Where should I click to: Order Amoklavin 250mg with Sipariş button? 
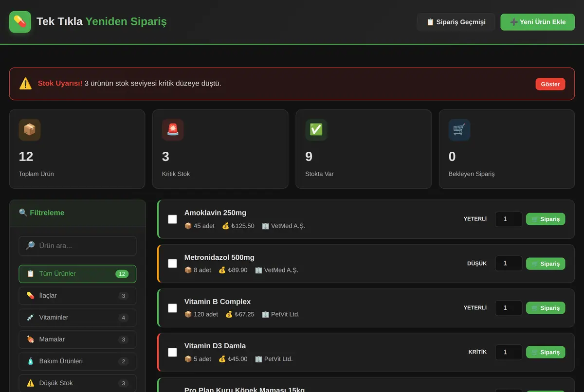tap(546, 219)
